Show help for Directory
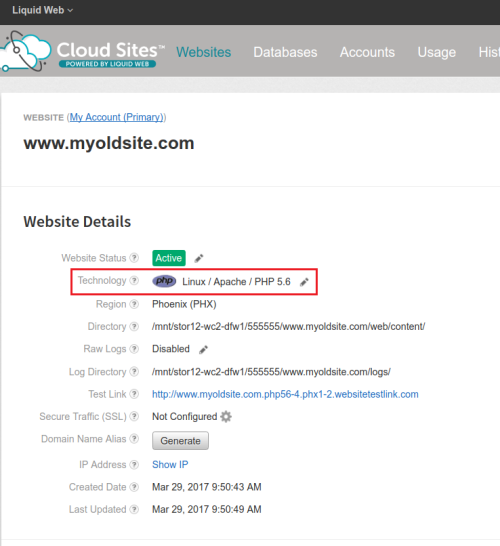Screen dimensions: 500x546 pos(134,326)
